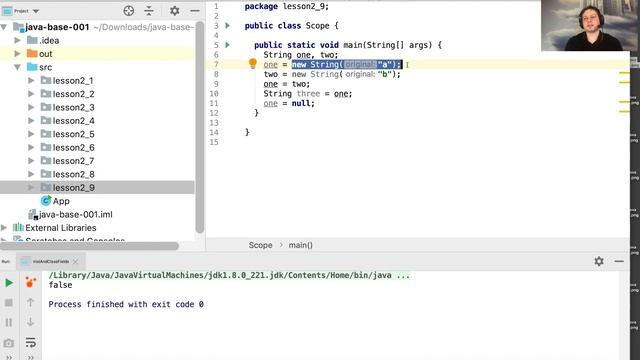Expand the out folder

pyautogui.click(x=18, y=53)
